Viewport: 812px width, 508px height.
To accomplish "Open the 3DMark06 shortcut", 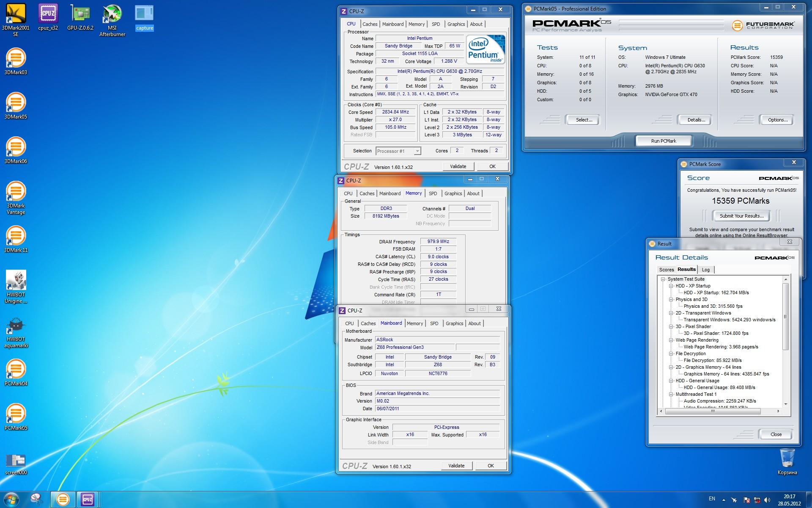I will point(16,151).
